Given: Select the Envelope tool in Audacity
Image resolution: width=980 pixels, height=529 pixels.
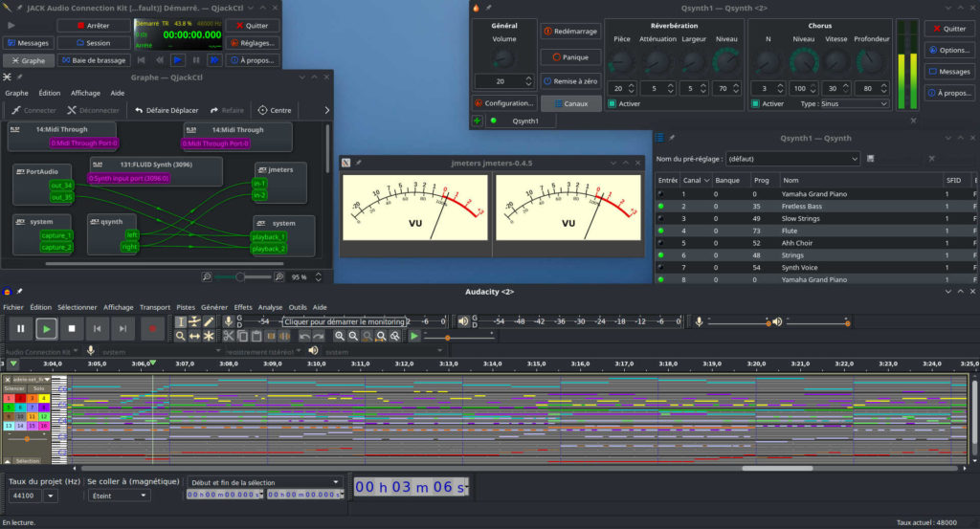Looking at the screenshot, I should coord(194,321).
